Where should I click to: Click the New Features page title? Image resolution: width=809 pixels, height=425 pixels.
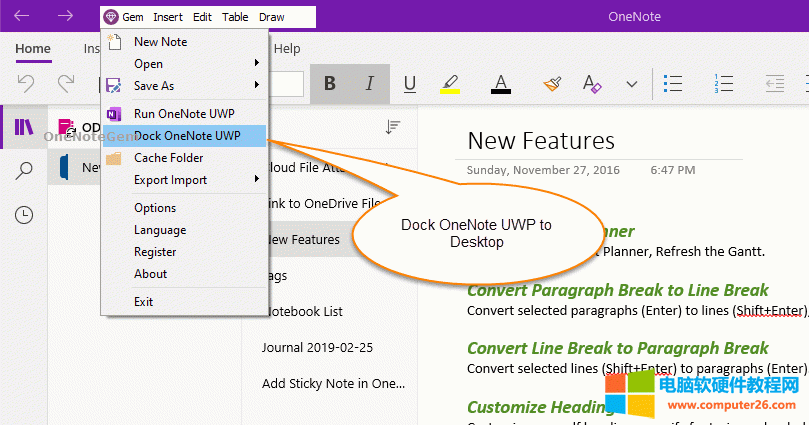pos(541,141)
